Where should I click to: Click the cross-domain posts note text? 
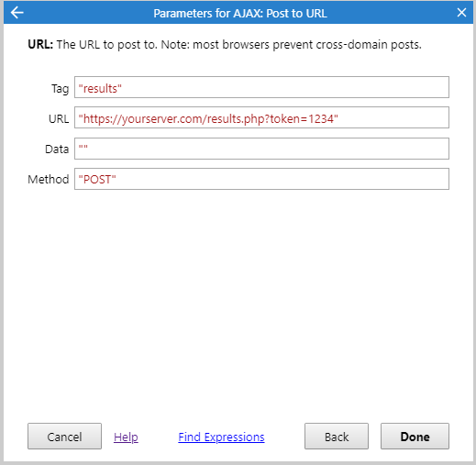292,45
